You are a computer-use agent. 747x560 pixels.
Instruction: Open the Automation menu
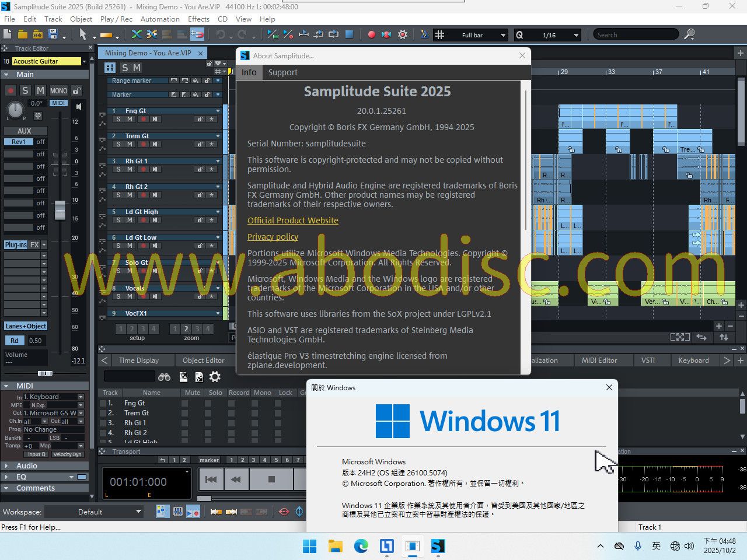pyautogui.click(x=160, y=19)
